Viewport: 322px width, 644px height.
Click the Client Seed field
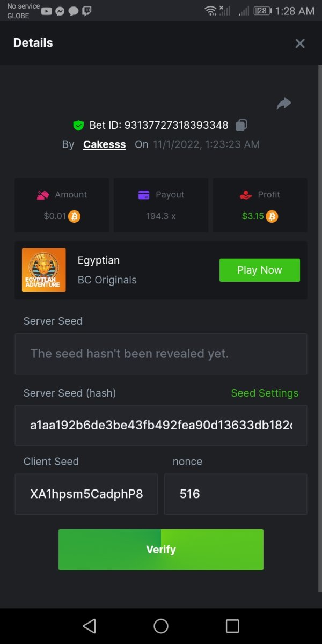pos(86,494)
